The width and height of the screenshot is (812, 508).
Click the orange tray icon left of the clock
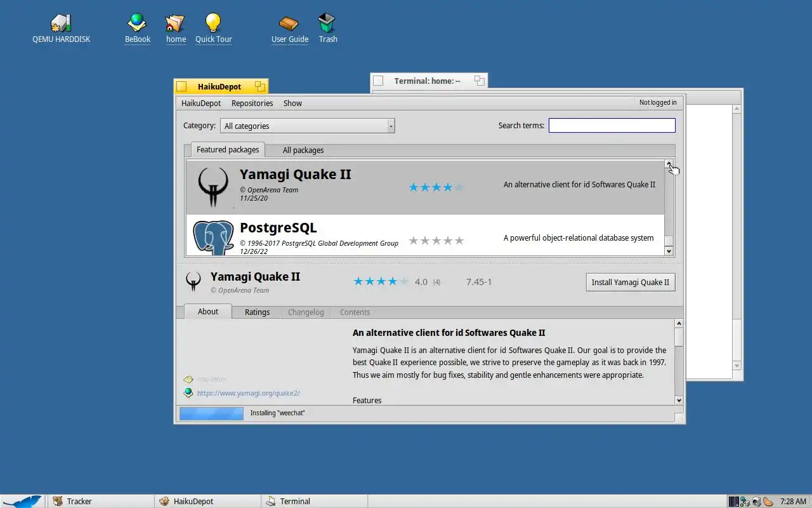click(x=768, y=501)
